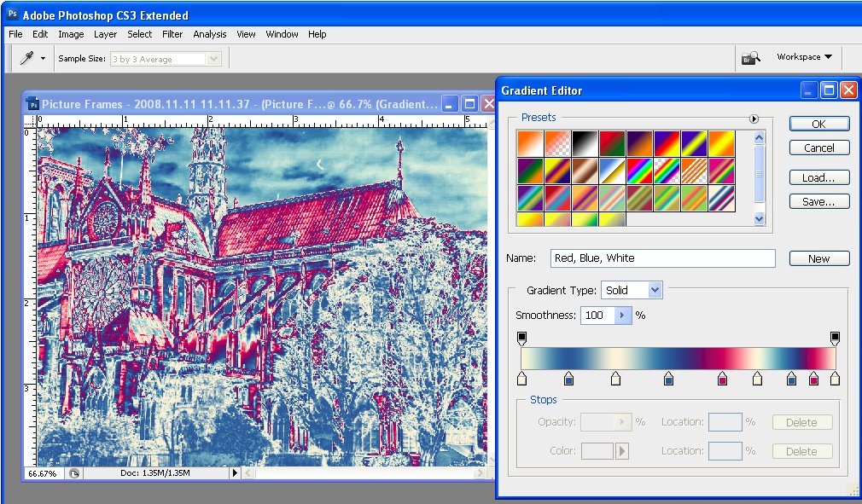Click the Color stop Location field
862x504 pixels.
pos(725,451)
